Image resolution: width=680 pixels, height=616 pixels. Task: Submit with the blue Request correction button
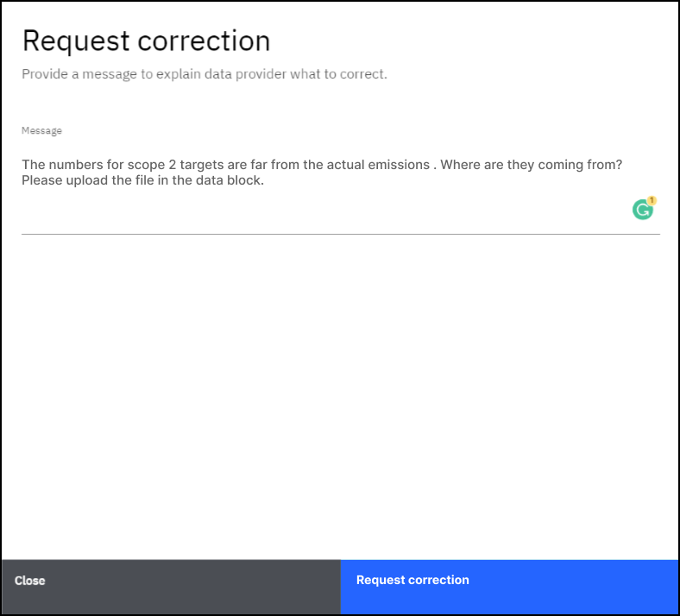click(509, 581)
